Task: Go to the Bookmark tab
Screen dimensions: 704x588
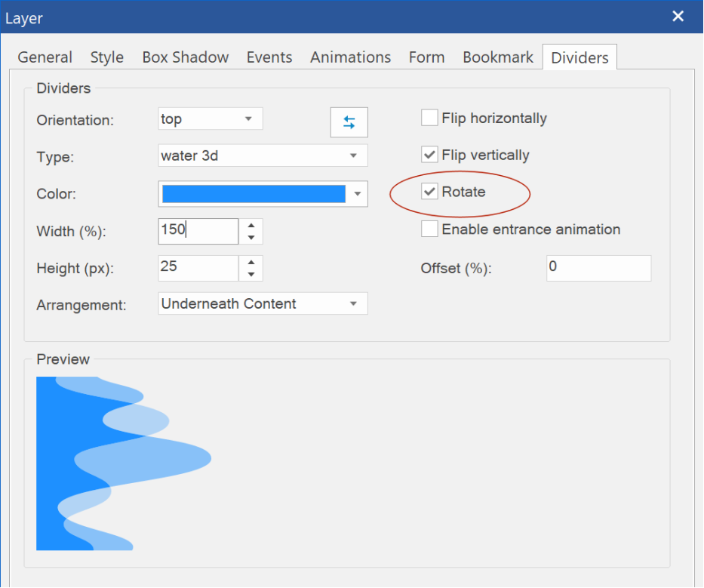Action: point(498,57)
